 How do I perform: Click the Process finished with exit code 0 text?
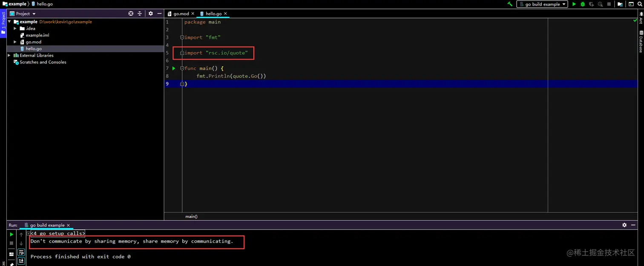pos(80,257)
